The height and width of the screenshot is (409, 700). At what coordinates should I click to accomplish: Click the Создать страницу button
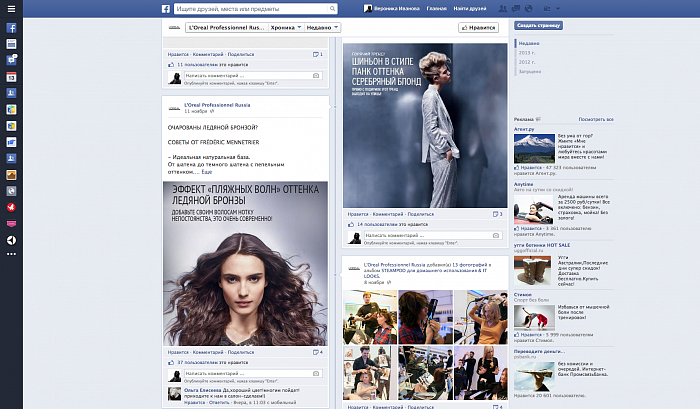pos(538,25)
